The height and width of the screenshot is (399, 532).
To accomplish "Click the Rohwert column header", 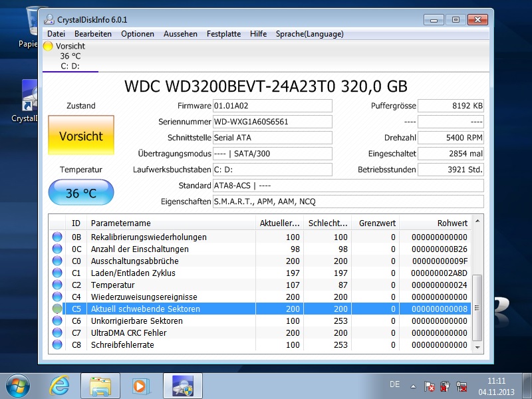I will point(435,223).
